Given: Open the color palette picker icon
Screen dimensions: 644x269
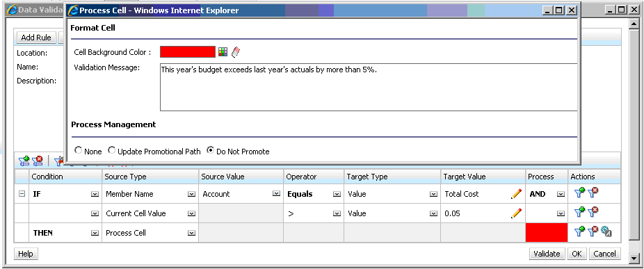Looking at the screenshot, I should [223, 51].
